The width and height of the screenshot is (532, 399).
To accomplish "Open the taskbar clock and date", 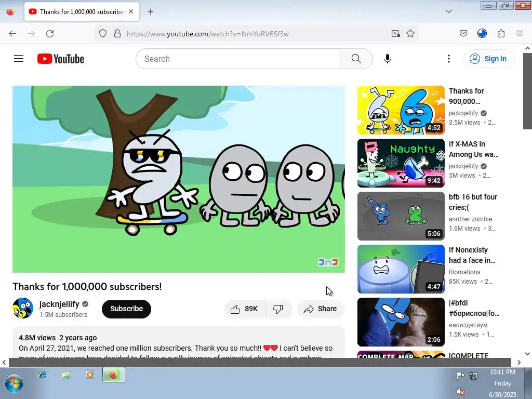I will [x=502, y=383].
